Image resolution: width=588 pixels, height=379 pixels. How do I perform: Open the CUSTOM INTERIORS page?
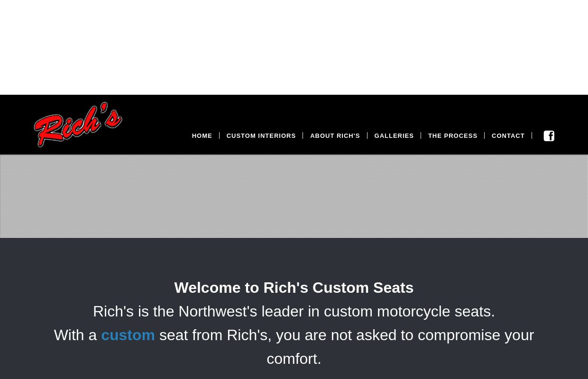pos(261,135)
